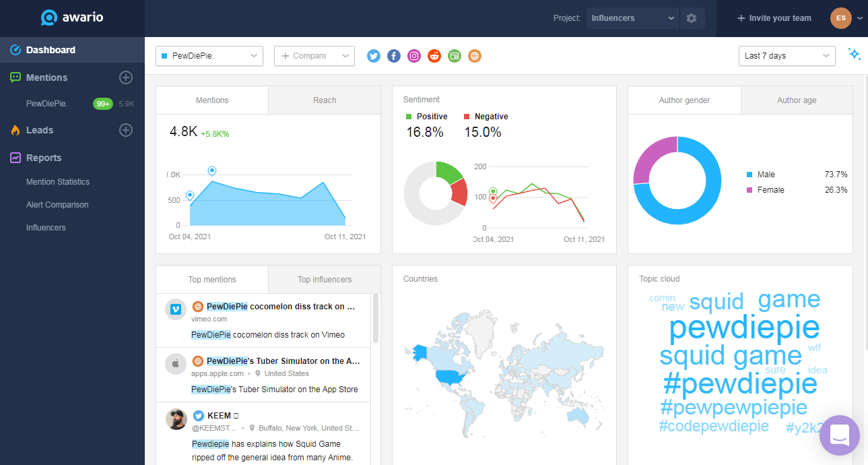868x465 pixels.
Task: Click the Vimeo source thumbnail
Action: [176, 309]
